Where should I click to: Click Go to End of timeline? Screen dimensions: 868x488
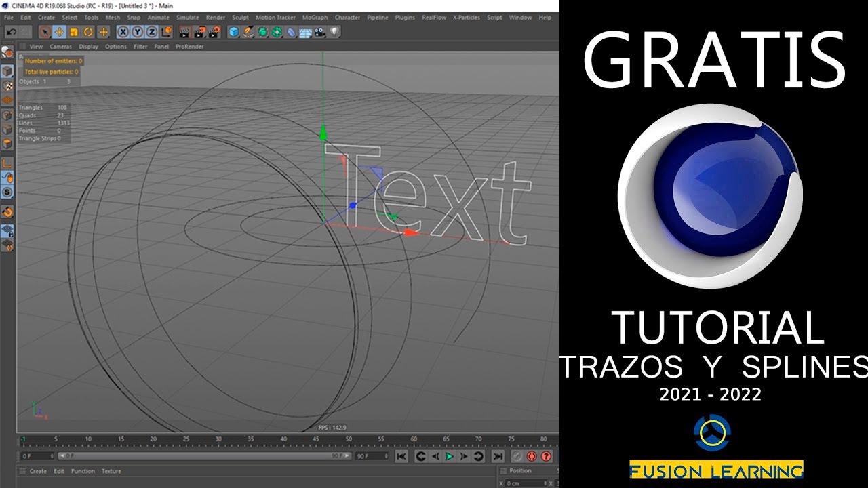point(498,456)
